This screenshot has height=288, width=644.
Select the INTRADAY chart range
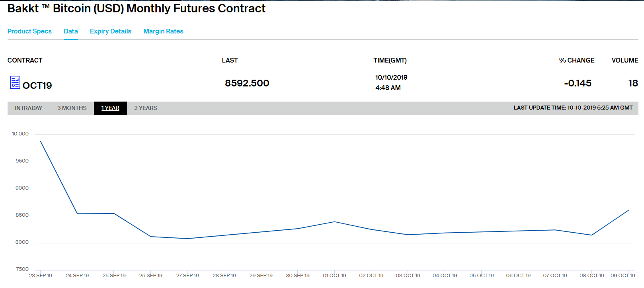coord(29,108)
